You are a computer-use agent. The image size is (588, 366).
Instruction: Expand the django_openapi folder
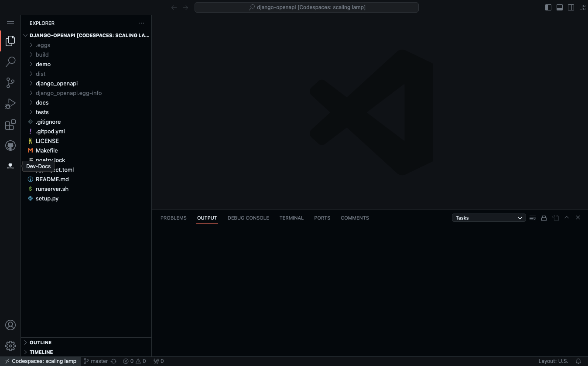click(57, 83)
